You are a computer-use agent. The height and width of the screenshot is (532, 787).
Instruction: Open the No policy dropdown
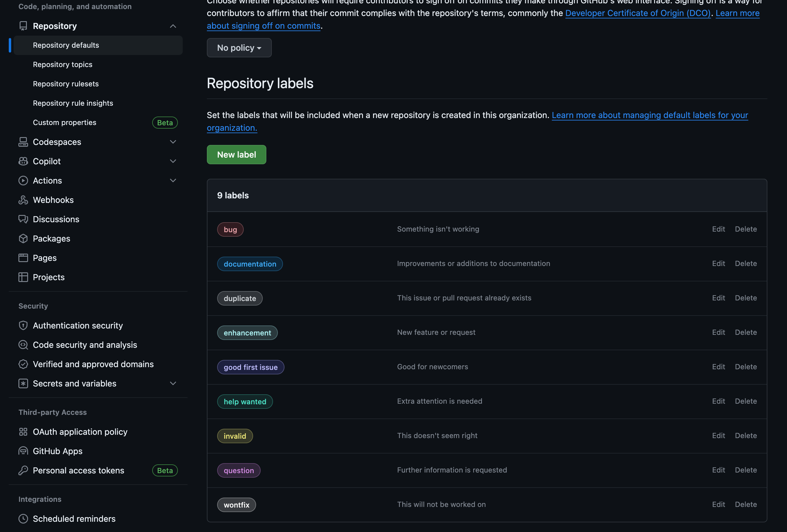pos(239,48)
